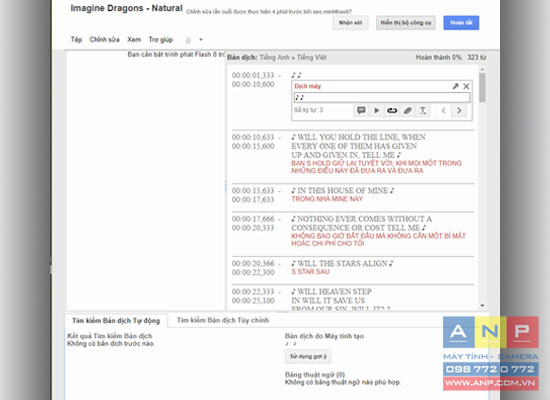Open the Chỉnh sửa menu
The height and width of the screenshot is (400, 550).
(x=105, y=39)
